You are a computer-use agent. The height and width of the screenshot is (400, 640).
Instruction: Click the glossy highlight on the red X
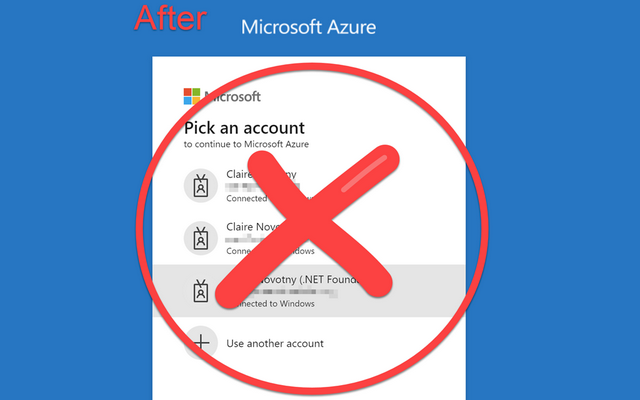364,173
